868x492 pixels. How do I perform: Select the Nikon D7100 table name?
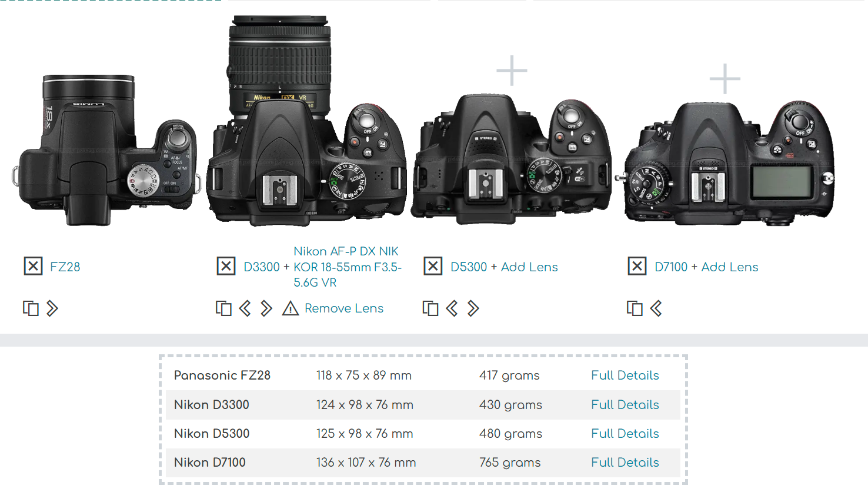210,463
